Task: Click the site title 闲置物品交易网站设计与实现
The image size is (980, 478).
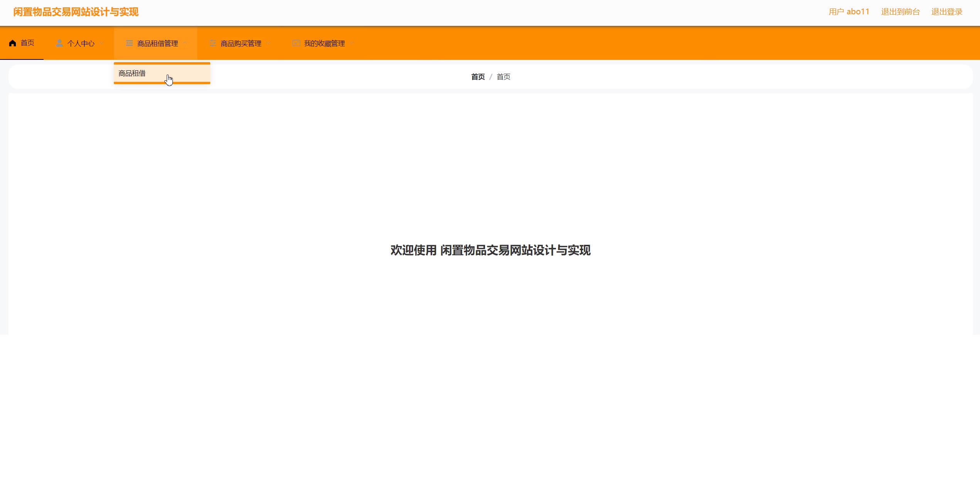Action: click(76, 12)
